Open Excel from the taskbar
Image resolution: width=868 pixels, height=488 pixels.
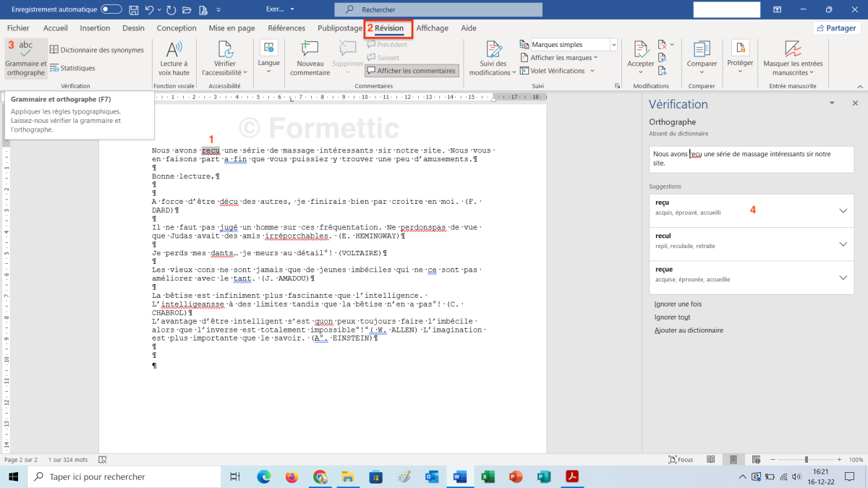[487, 477]
